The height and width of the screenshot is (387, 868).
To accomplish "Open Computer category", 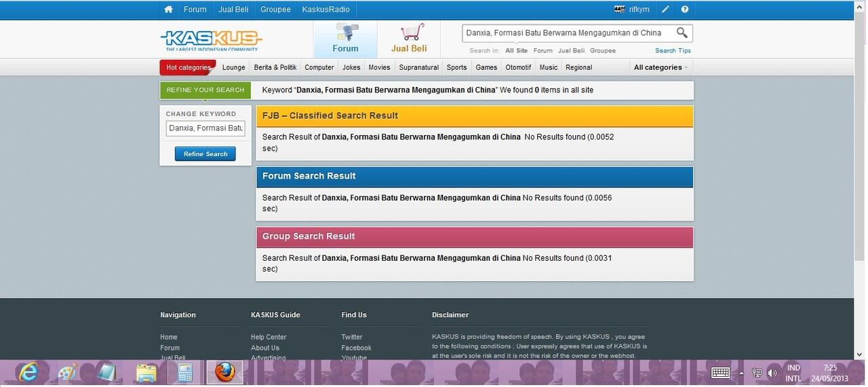I will (319, 67).
